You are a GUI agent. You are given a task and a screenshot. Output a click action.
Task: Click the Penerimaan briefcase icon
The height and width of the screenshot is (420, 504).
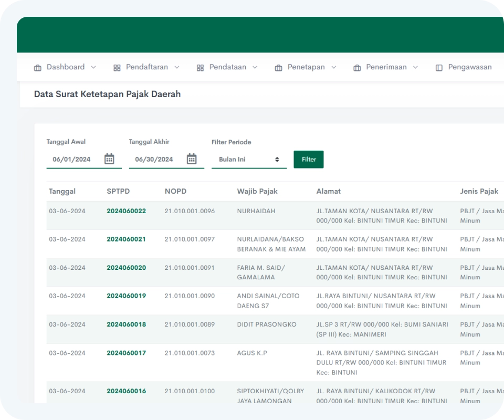pos(357,68)
